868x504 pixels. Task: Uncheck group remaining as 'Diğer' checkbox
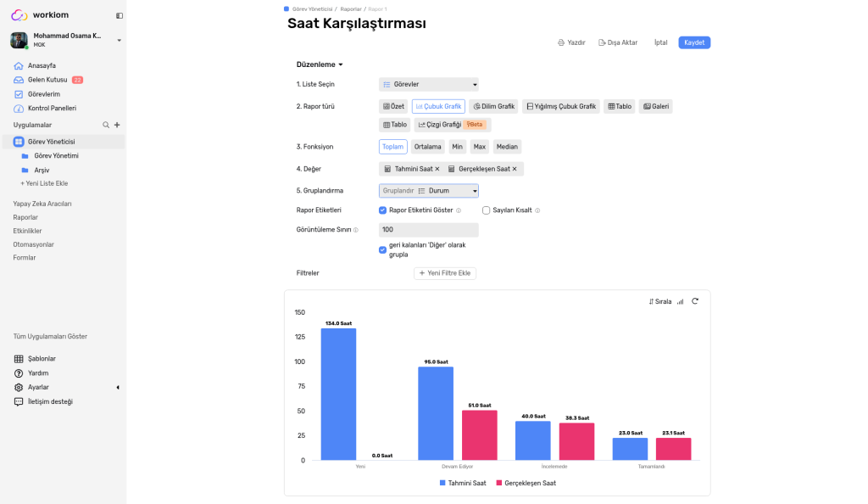[x=382, y=249]
